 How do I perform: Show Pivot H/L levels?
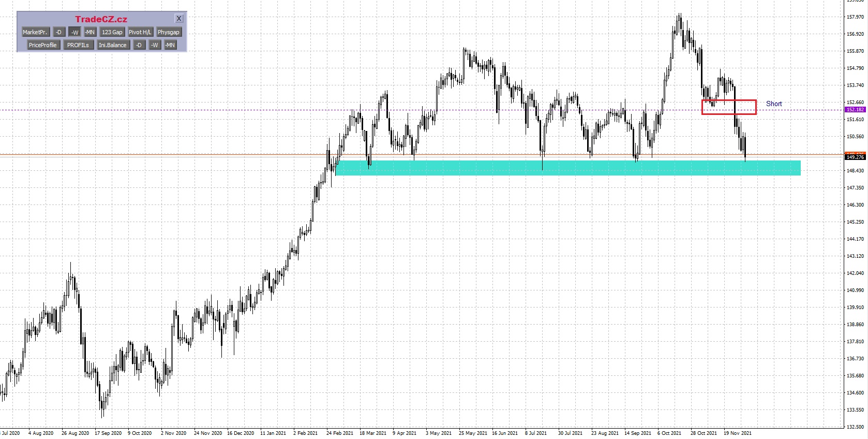click(x=140, y=32)
